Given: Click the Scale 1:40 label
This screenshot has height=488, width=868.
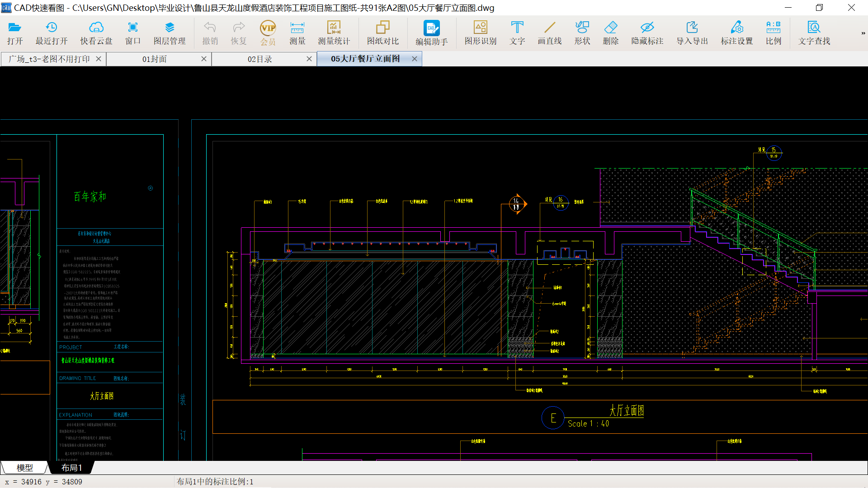Looking at the screenshot, I should tap(588, 424).
